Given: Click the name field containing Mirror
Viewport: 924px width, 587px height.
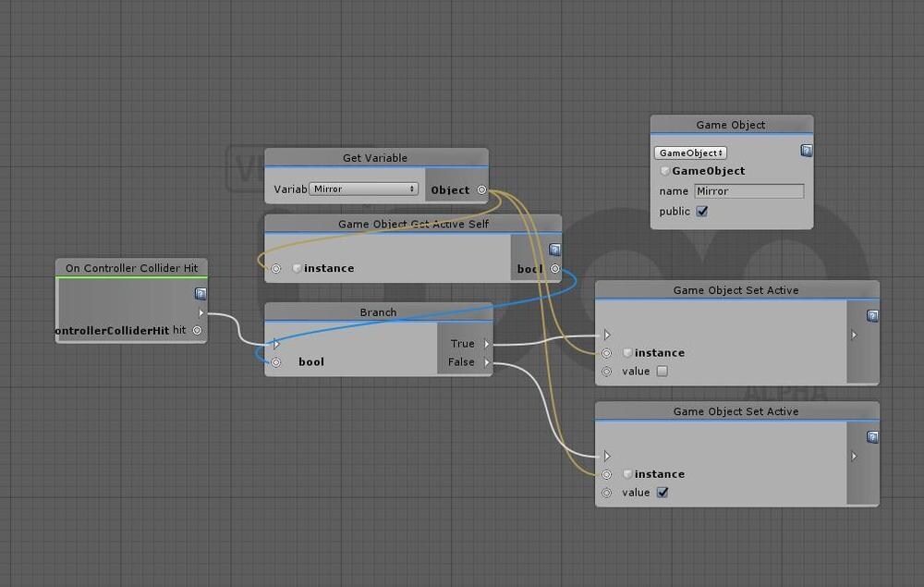Looking at the screenshot, I should (x=749, y=191).
